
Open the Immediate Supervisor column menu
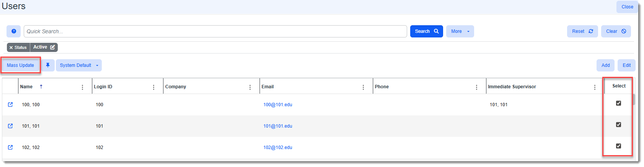[595, 87]
